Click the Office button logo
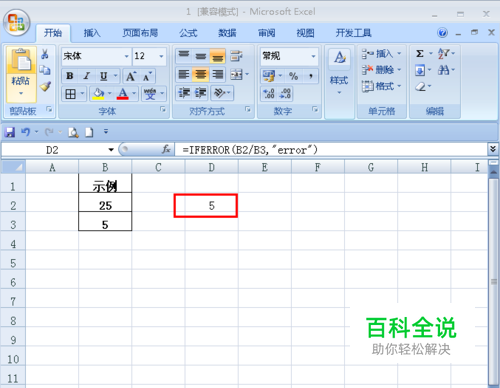This screenshot has height=388, width=500. tap(17, 23)
